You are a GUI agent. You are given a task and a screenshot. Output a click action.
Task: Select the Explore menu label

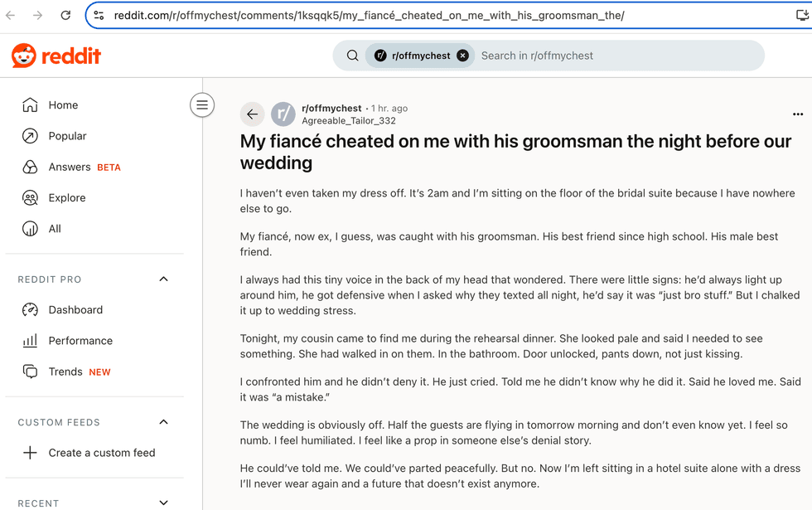pos(67,198)
